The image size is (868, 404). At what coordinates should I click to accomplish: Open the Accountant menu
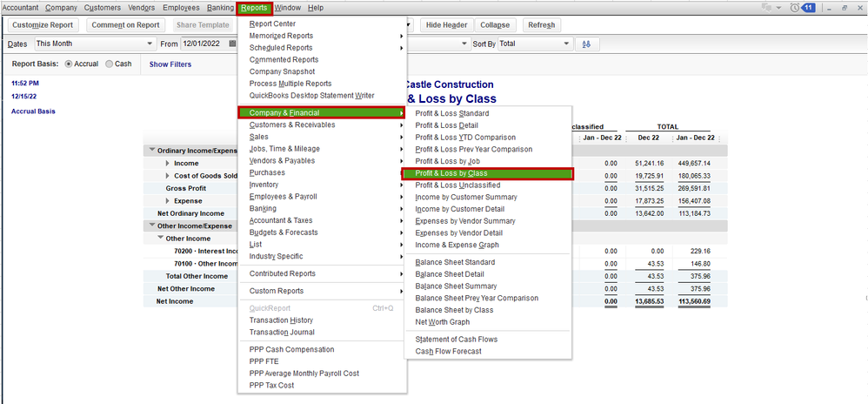tap(20, 8)
